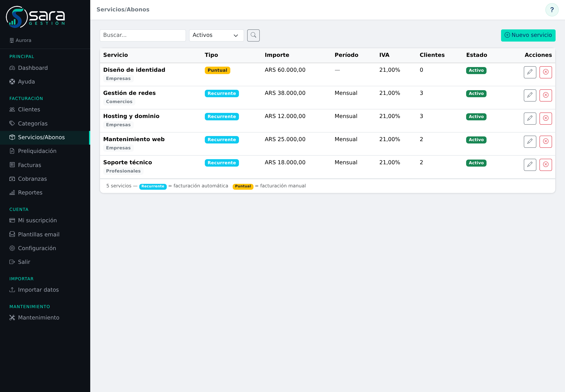Focus the Buscar search field

143,35
